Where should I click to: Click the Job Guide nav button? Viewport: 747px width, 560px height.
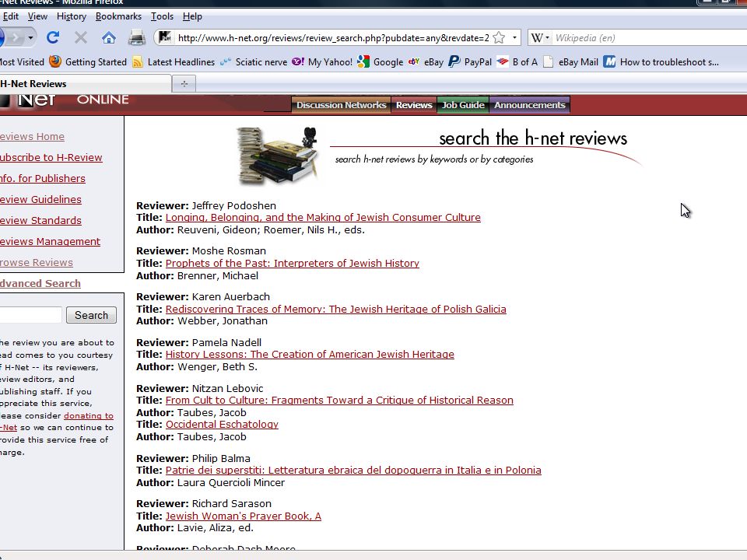click(x=463, y=105)
